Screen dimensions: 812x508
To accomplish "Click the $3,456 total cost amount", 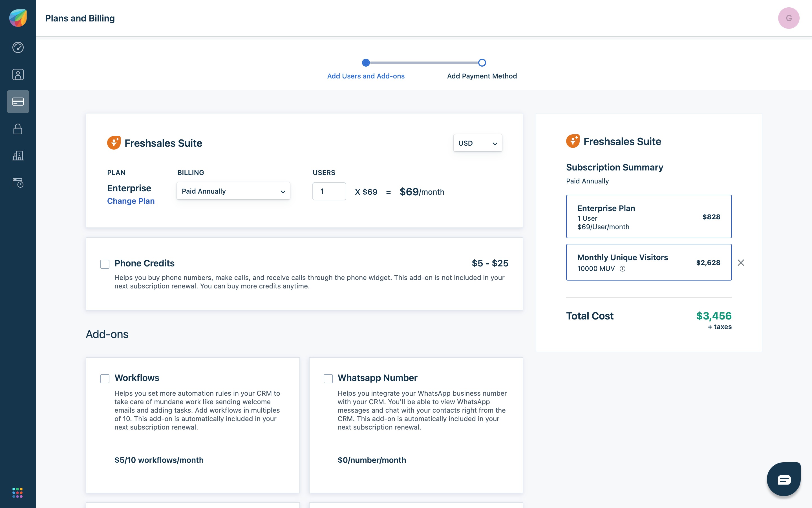I will pos(714,316).
